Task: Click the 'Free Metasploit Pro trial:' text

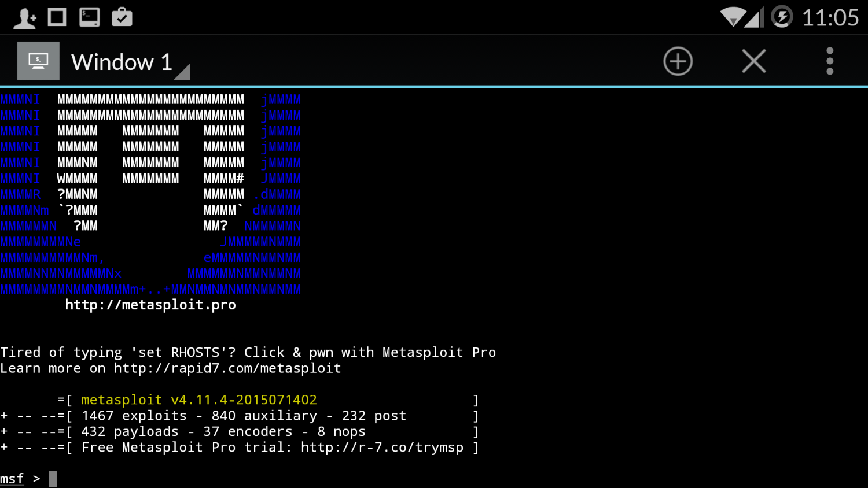Action: click(187, 448)
